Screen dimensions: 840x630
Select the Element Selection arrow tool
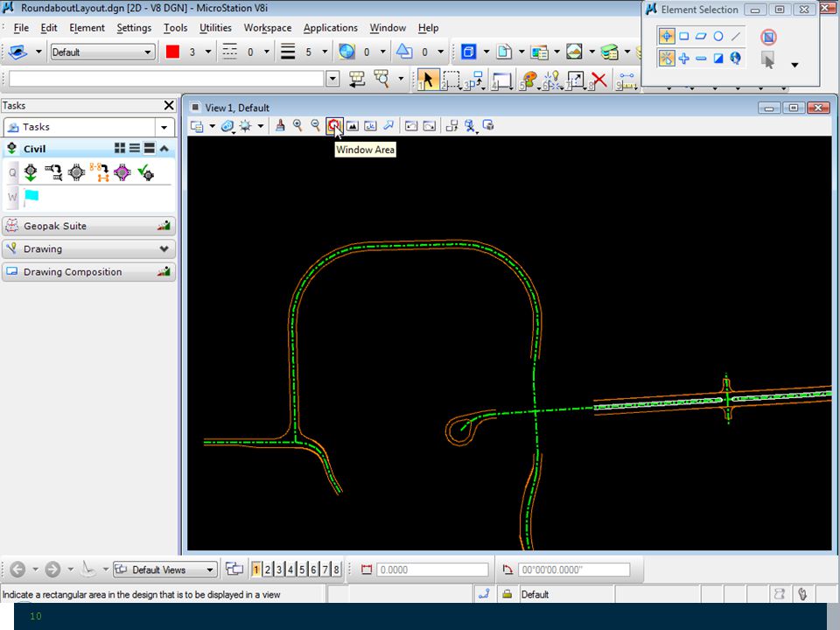(x=428, y=80)
